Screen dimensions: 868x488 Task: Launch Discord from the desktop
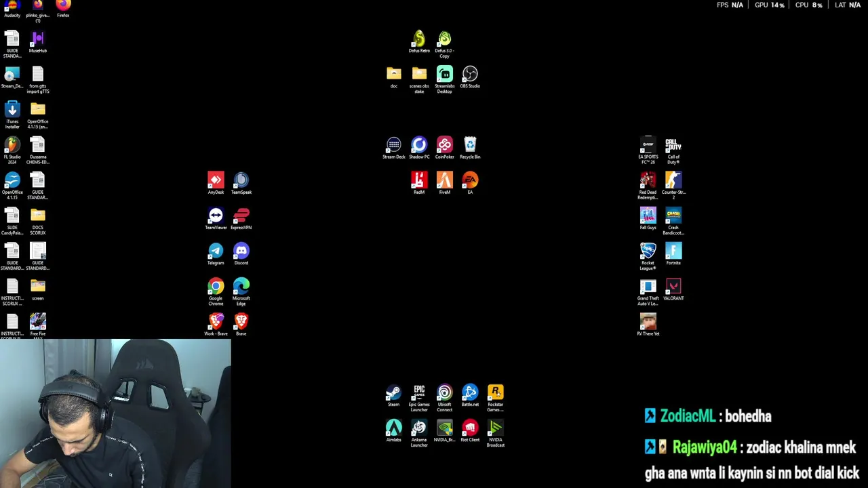(x=241, y=253)
